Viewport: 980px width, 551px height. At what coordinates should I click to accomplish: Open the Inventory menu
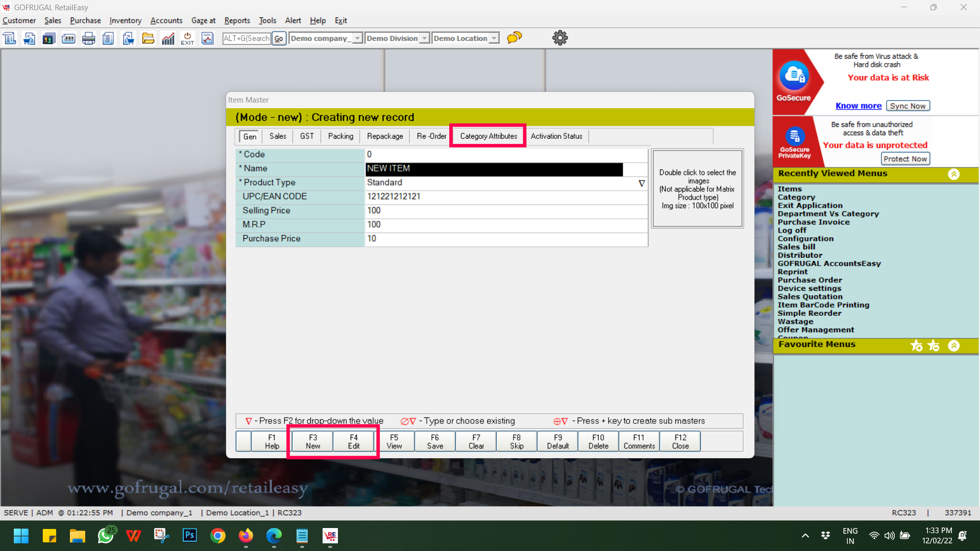point(125,20)
